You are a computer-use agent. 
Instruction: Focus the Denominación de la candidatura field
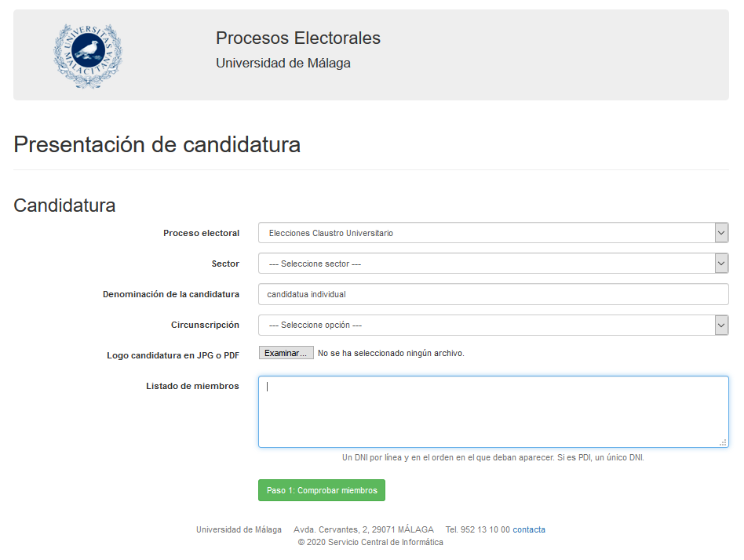(x=494, y=294)
